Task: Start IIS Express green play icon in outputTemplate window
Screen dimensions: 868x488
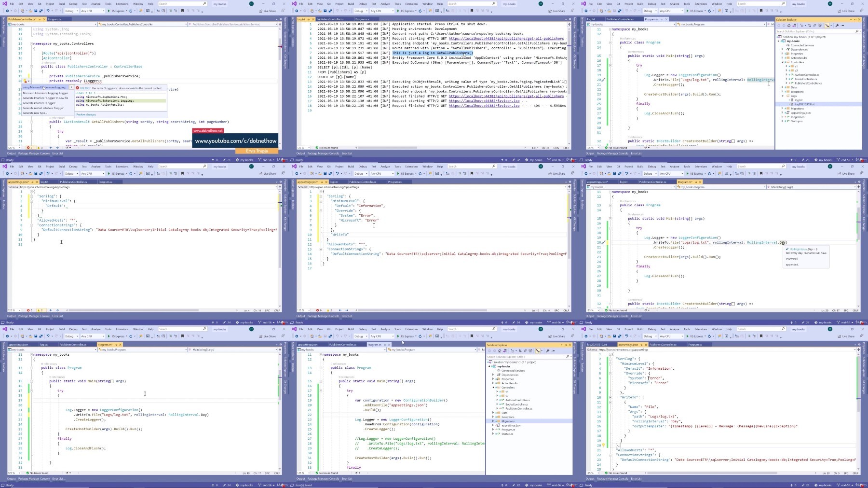Action: 687,336
